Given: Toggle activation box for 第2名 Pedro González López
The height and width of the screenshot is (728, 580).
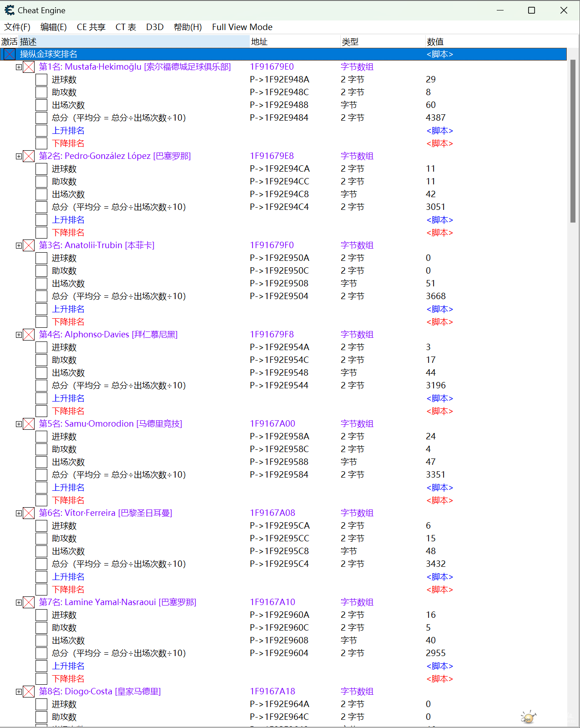Looking at the screenshot, I should point(29,156).
